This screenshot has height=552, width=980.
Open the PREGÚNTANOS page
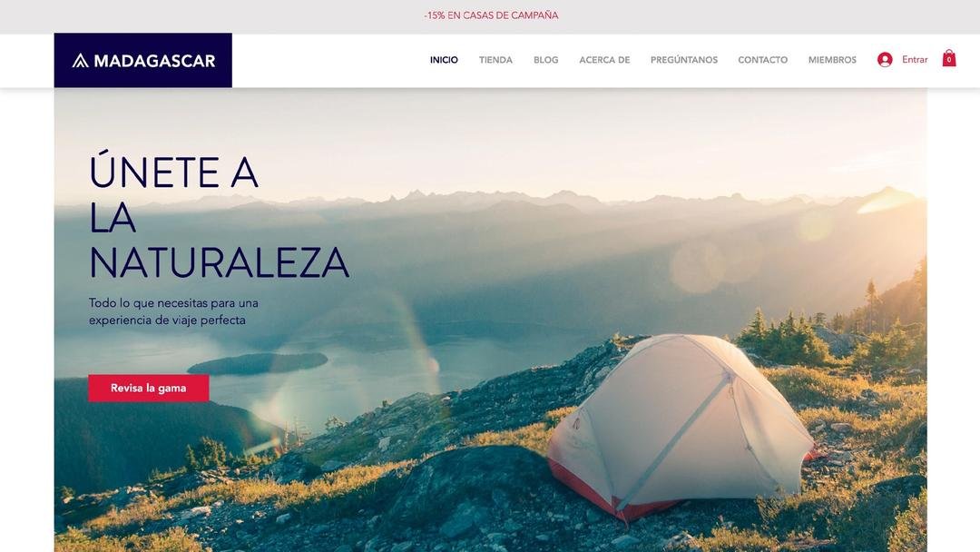[x=684, y=60]
